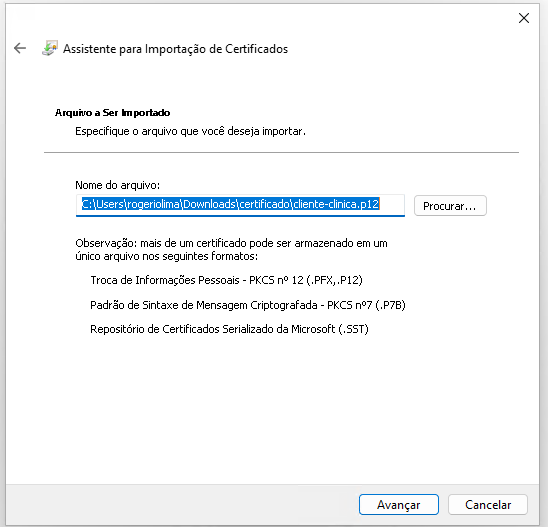Click the blank area below the format list
The width and height of the screenshot is (548, 527).
coord(273,409)
